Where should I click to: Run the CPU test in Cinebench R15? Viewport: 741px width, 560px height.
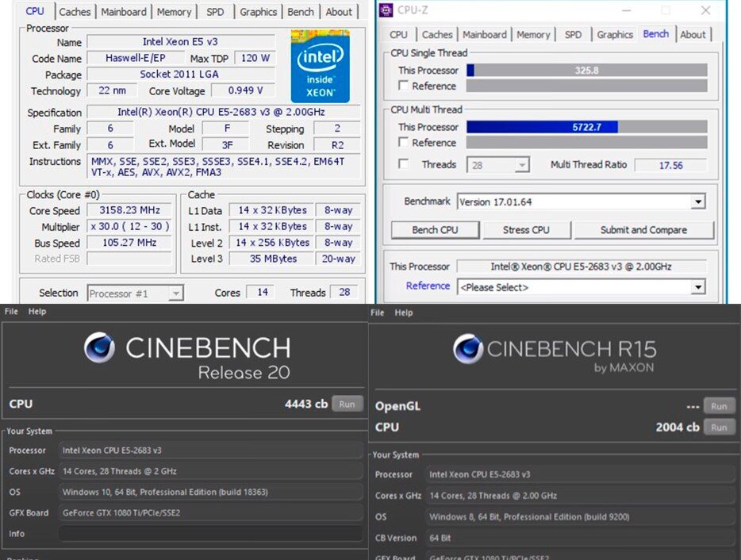719,428
